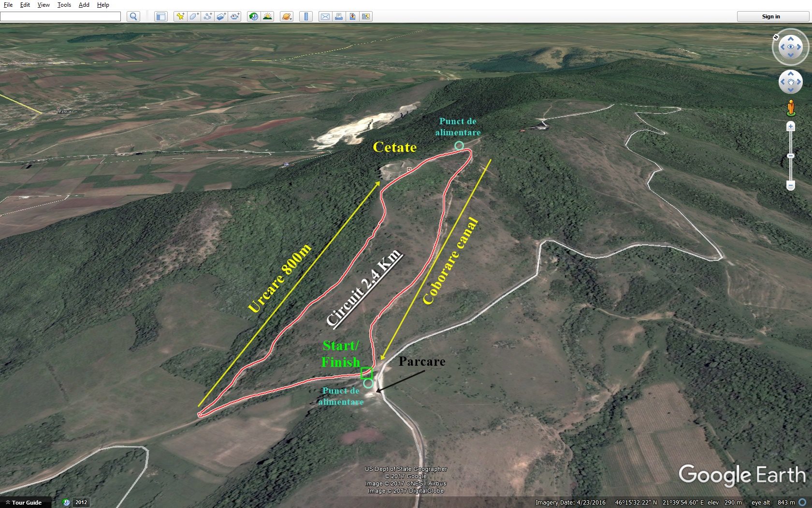Open the 2012 historical imagery date
Screen dimensions: 812x508
[x=81, y=502]
